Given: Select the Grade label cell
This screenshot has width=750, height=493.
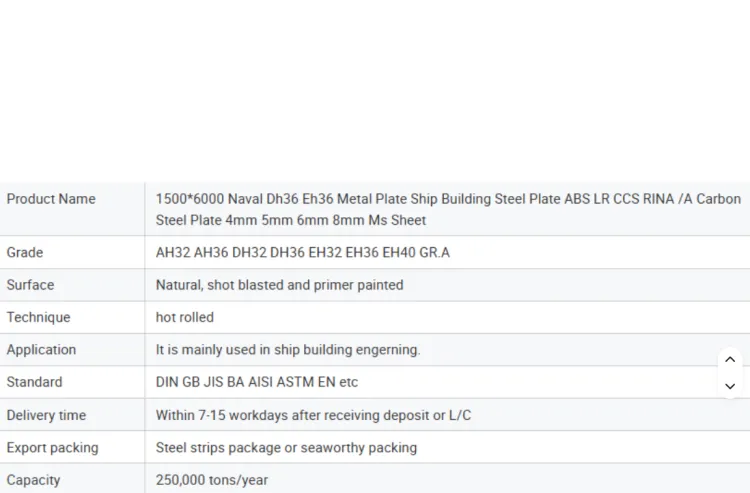Looking at the screenshot, I should coord(72,252).
